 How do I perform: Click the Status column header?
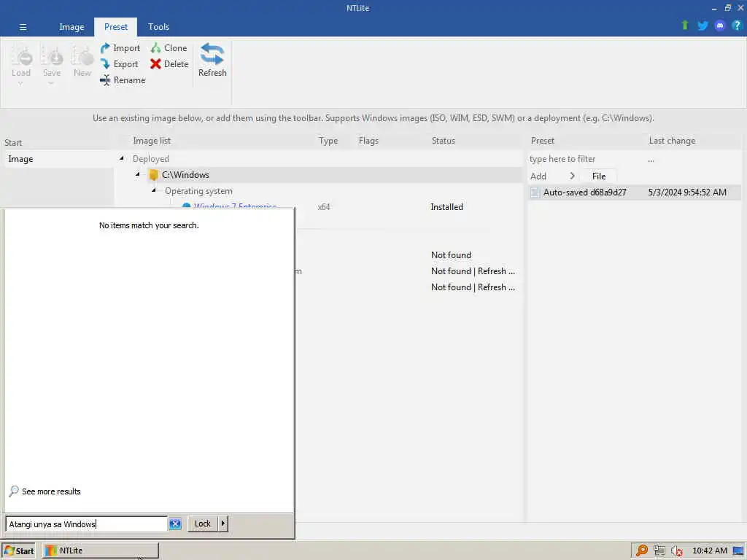pyautogui.click(x=444, y=141)
